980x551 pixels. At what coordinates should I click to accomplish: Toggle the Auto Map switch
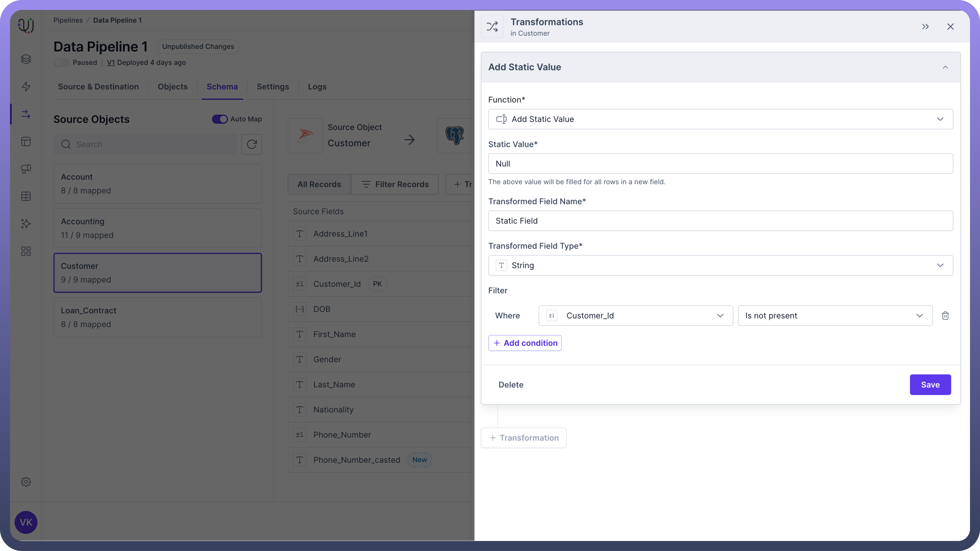219,119
